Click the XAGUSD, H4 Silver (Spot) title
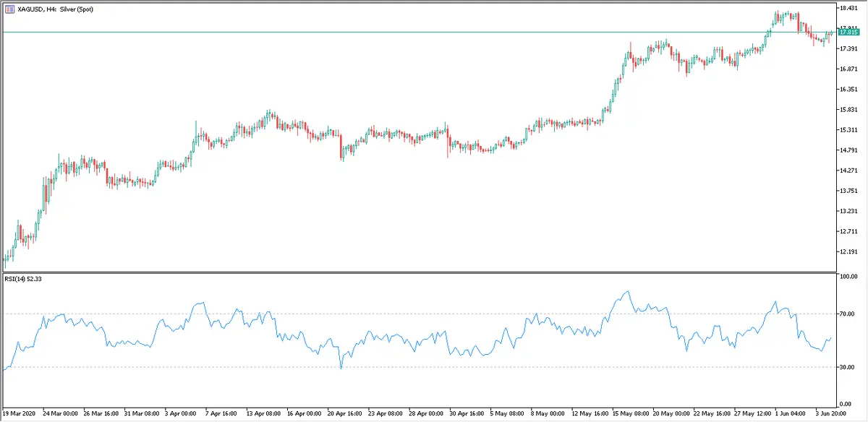 (56, 8)
